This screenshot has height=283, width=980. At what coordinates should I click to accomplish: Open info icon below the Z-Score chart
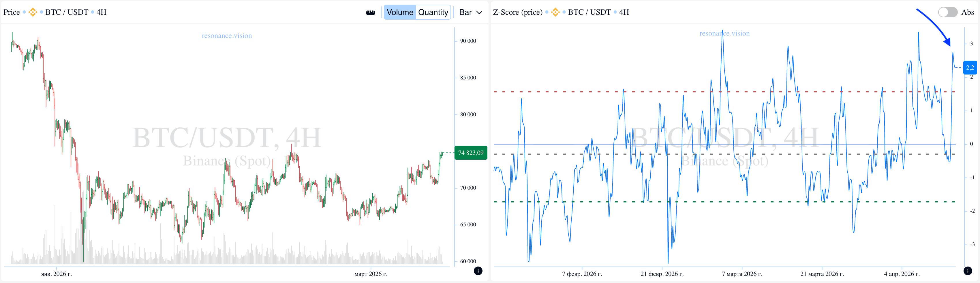pyautogui.click(x=968, y=271)
